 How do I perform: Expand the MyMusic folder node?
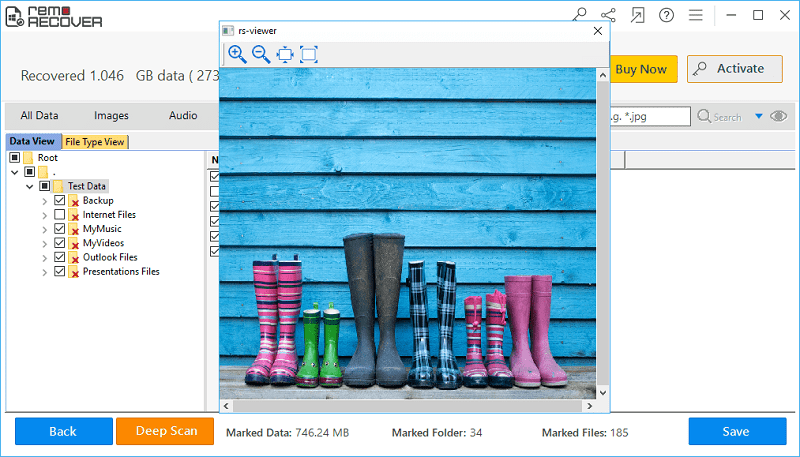tap(45, 229)
